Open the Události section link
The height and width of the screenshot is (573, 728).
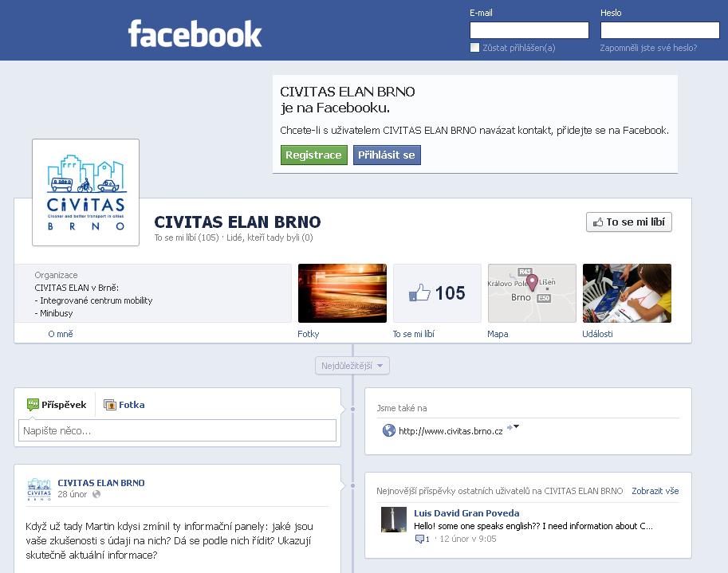(x=597, y=334)
